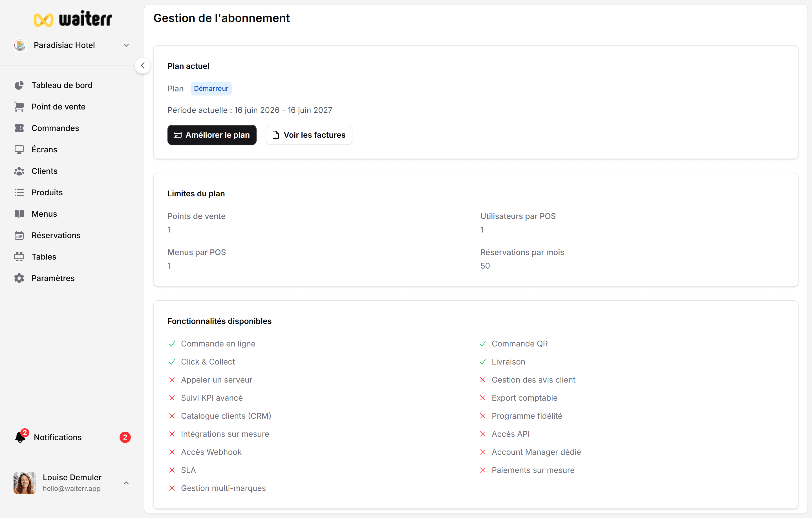Click the Période actuelle date range text
Screen dimensions: 812x518
pos(250,110)
